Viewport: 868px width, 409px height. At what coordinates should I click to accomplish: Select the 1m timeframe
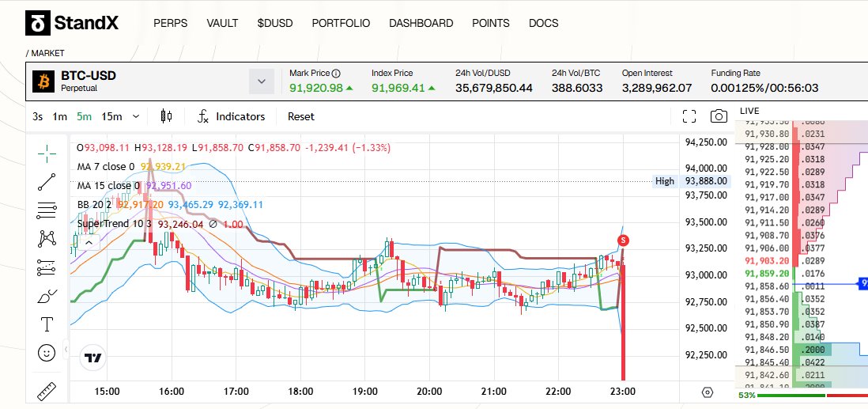pyautogui.click(x=60, y=116)
